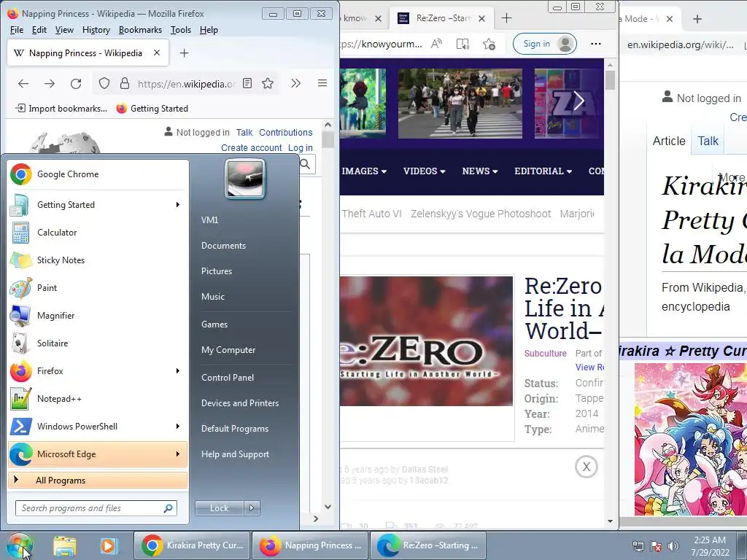
Task: Open EDITORIAL dropdown on Know Your Meme
Action: [x=543, y=171]
